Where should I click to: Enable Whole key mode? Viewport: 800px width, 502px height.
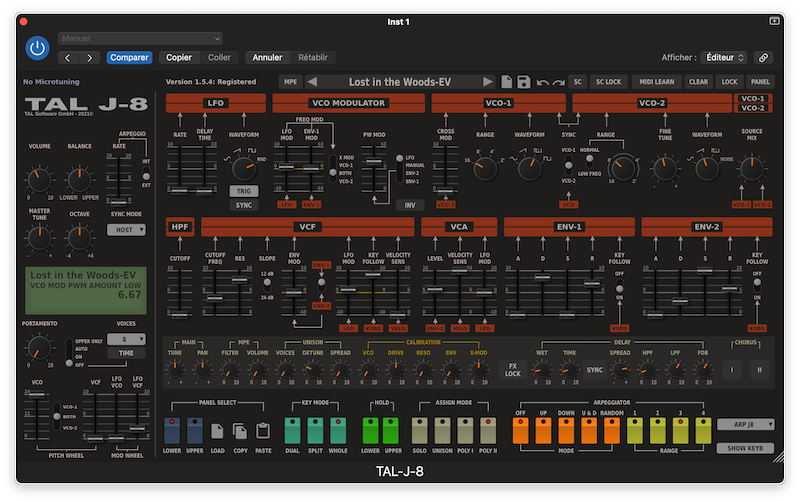(338, 431)
